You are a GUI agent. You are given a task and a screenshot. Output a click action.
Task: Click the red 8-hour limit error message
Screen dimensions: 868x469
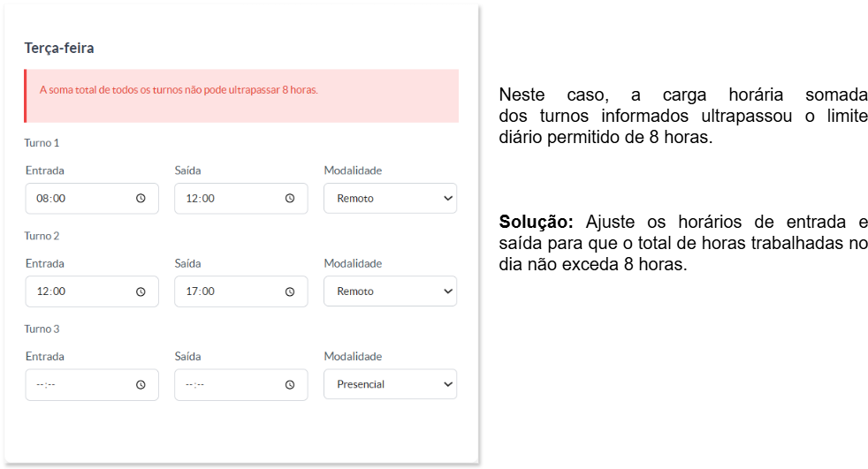click(x=179, y=89)
